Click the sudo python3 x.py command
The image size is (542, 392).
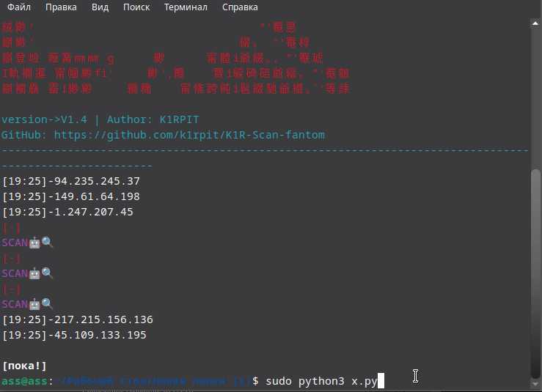click(x=321, y=381)
